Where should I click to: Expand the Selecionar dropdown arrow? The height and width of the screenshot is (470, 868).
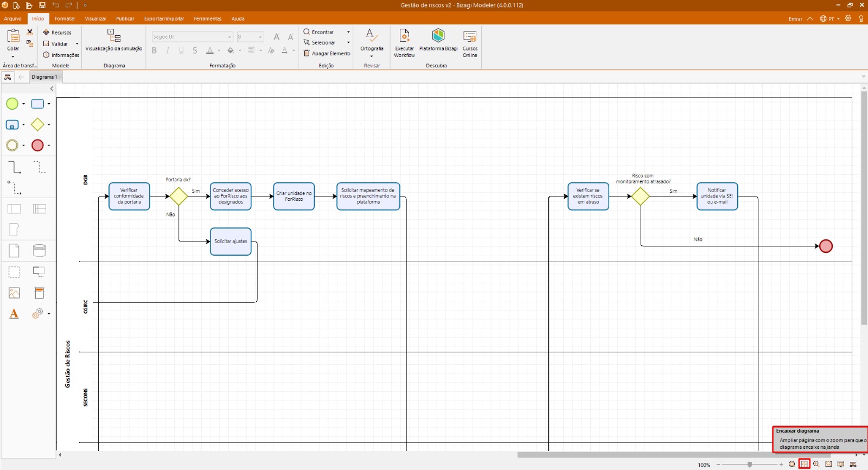[x=348, y=42]
